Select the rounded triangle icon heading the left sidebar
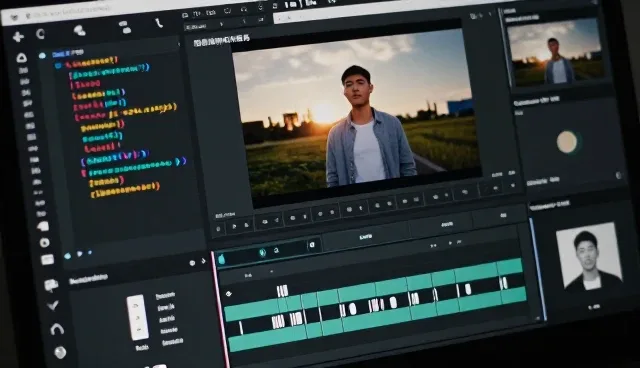This screenshot has height=368, width=640. (21, 58)
